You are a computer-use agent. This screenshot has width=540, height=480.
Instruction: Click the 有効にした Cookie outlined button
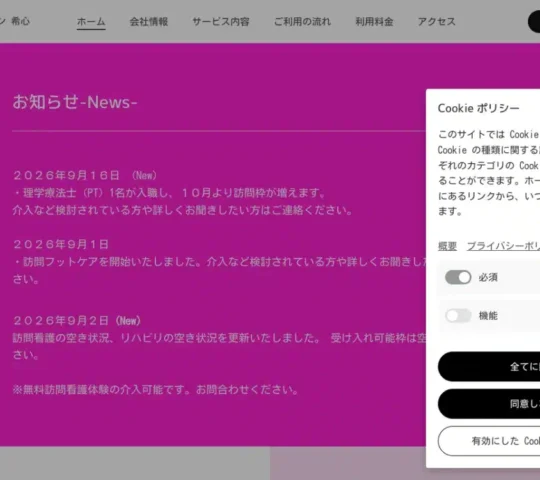tap(489, 441)
